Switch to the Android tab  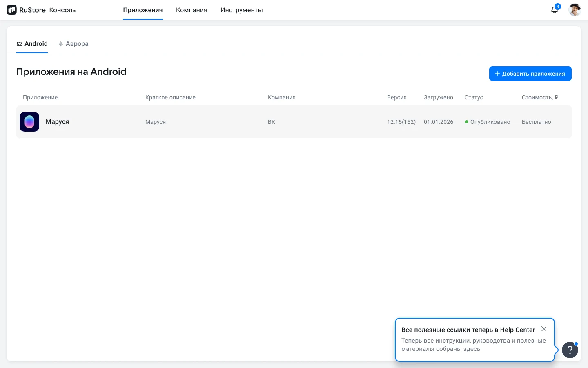click(x=32, y=44)
